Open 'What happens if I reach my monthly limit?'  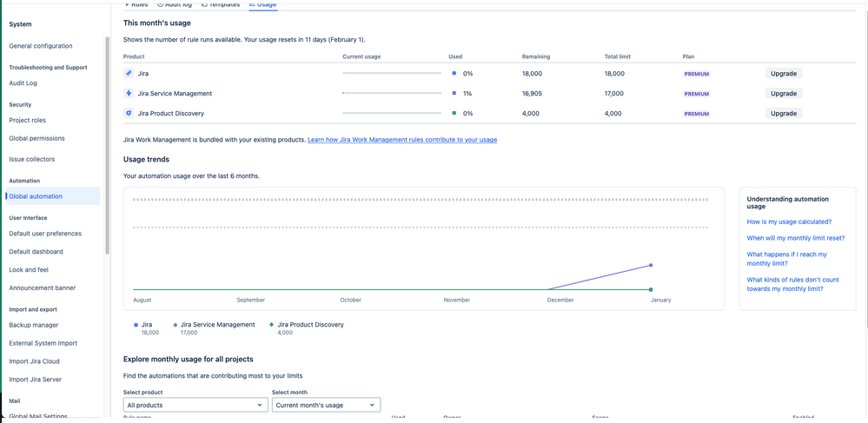pos(786,259)
